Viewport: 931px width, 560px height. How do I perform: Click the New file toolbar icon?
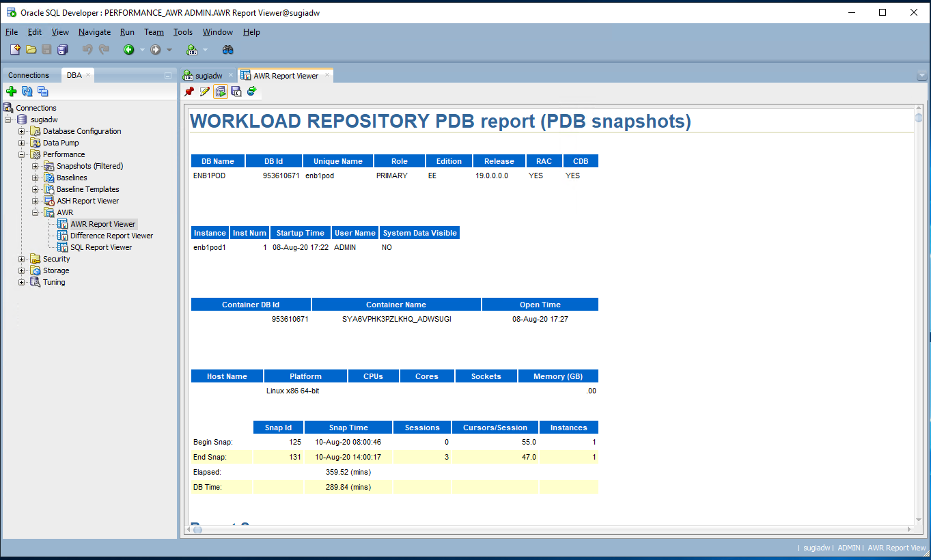[x=15, y=49]
